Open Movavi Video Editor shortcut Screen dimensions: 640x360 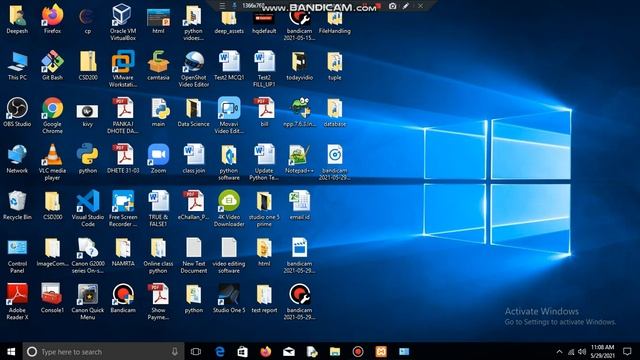point(229,115)
